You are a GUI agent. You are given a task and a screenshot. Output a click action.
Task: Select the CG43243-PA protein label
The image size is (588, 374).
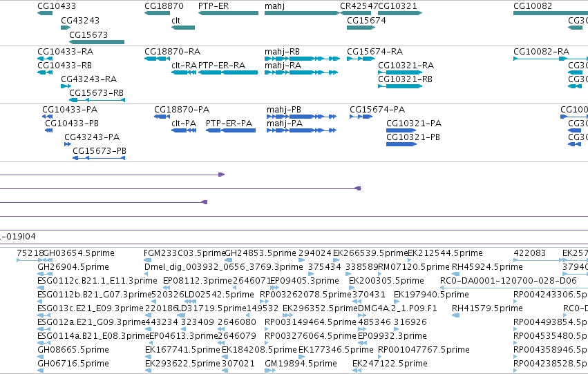pos(92,137)
